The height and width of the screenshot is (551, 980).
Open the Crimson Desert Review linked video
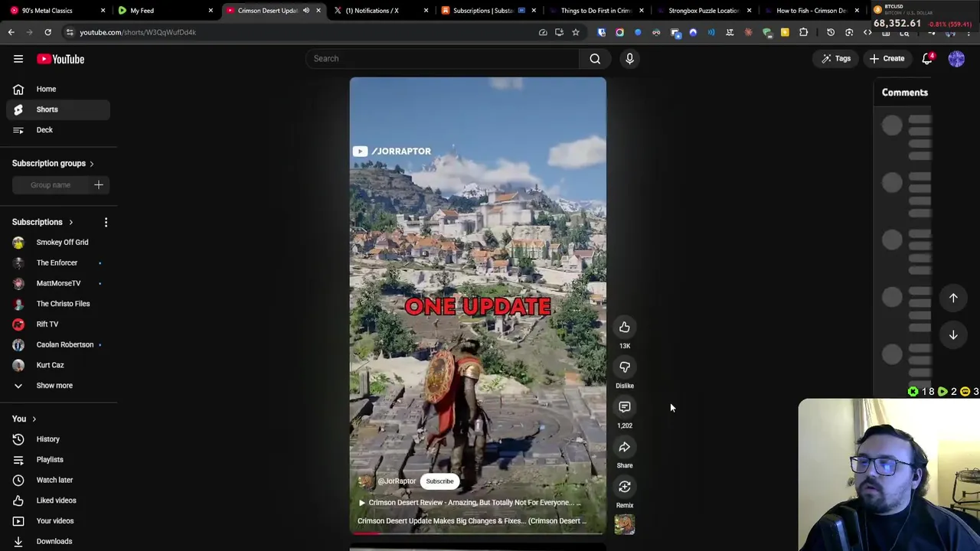tap(470, 503)
